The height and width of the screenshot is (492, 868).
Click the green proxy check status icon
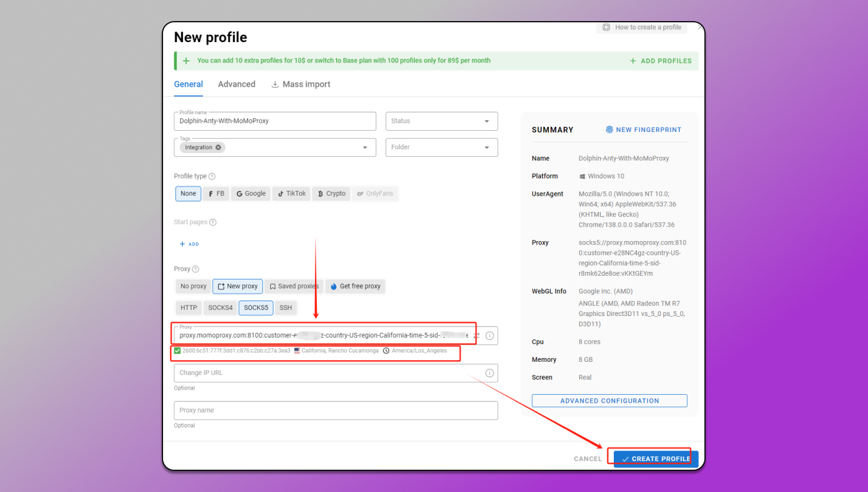(177, 351)
